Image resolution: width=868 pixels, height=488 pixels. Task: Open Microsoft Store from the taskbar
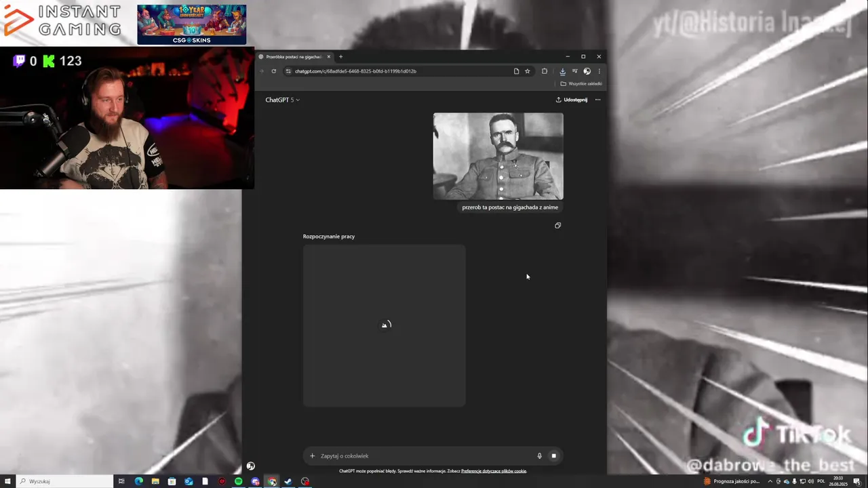pyautogui.click(x=172, y=481)
